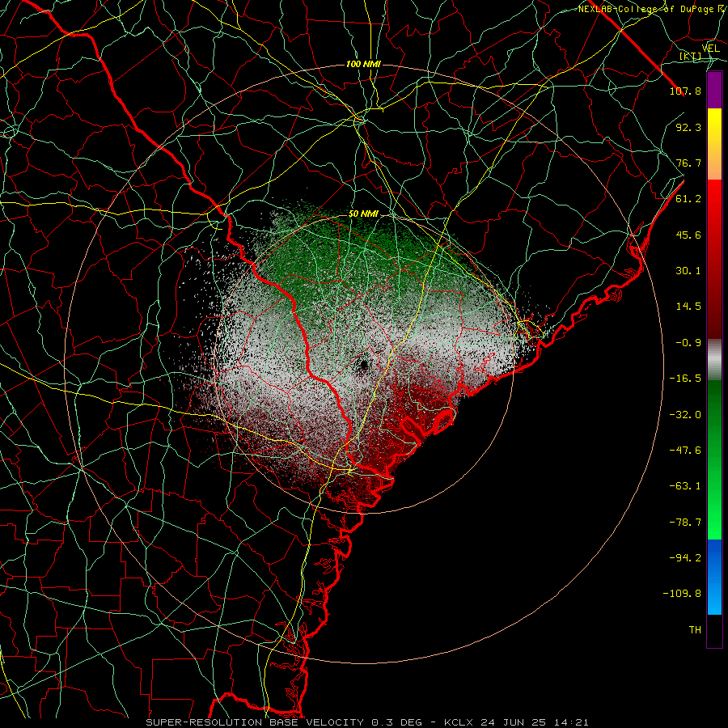Click the 61.2 legend value
The width and height of the screenshot is (728, 728).
(688, 199)
